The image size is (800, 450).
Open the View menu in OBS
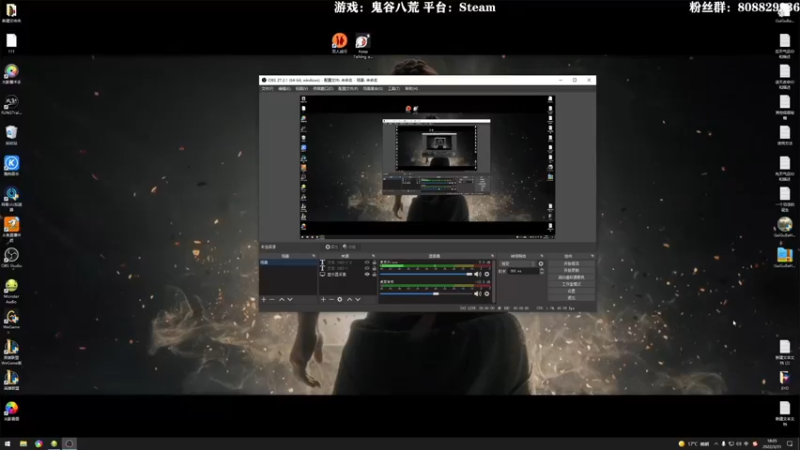[x=302, y=89]
